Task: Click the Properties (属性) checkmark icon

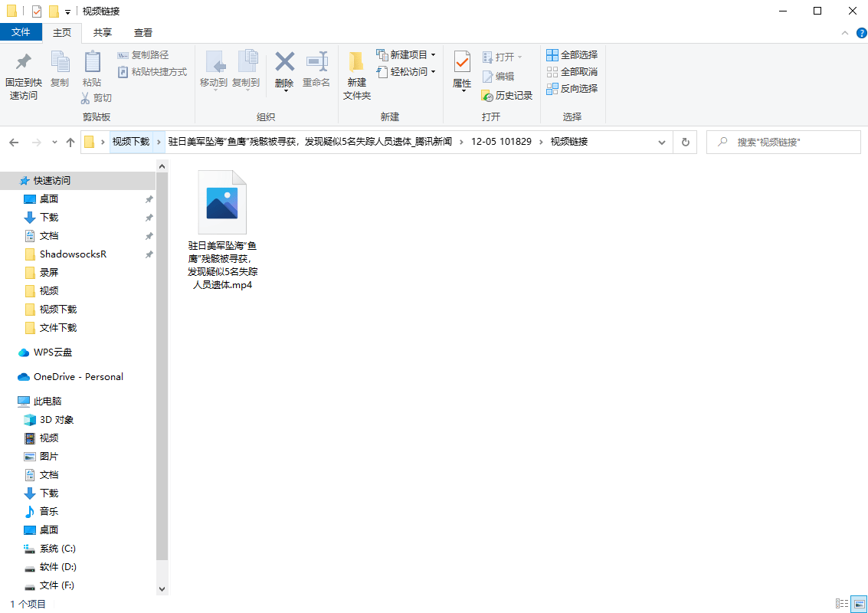Action: (x=462, y=61)
